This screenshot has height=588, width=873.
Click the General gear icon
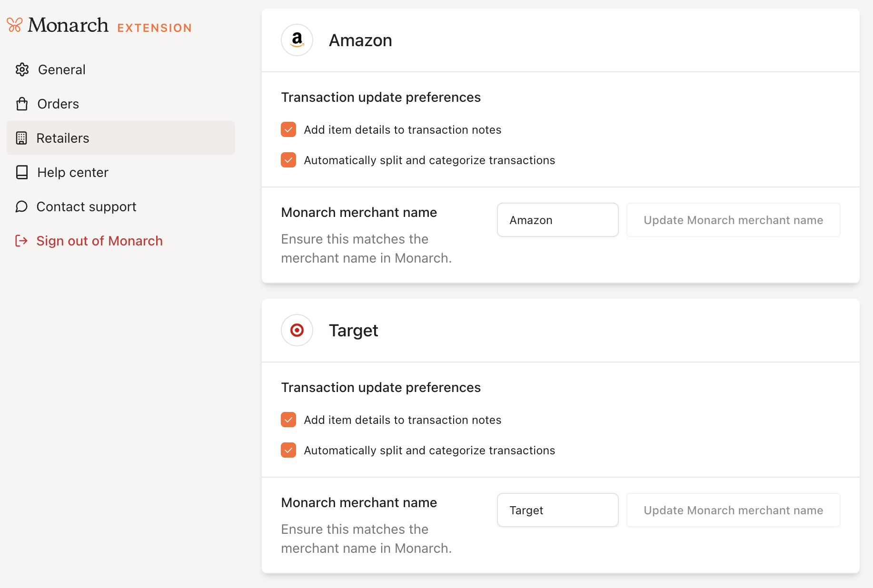[22, 69]
